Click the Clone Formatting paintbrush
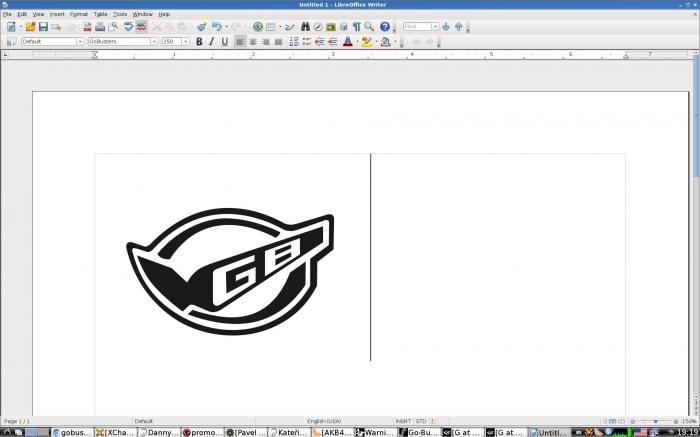Screen dimensions: 700x437 tap(201, 27)
